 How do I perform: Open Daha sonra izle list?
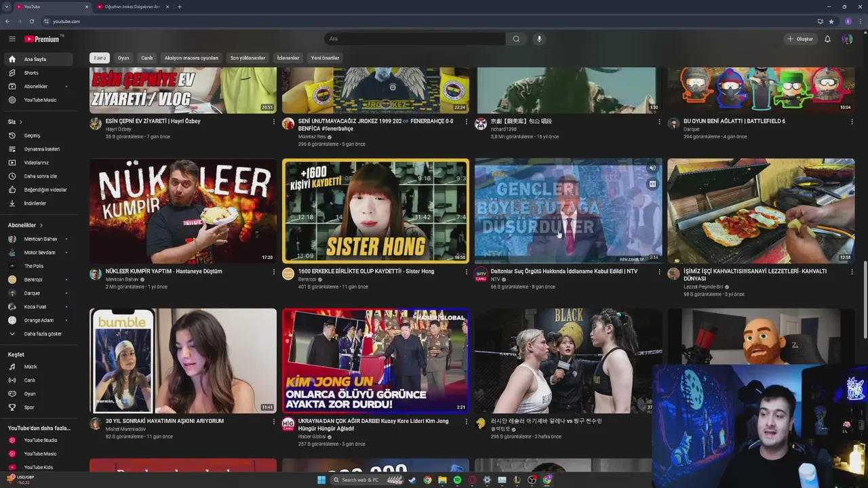click(x=39, y=176)
